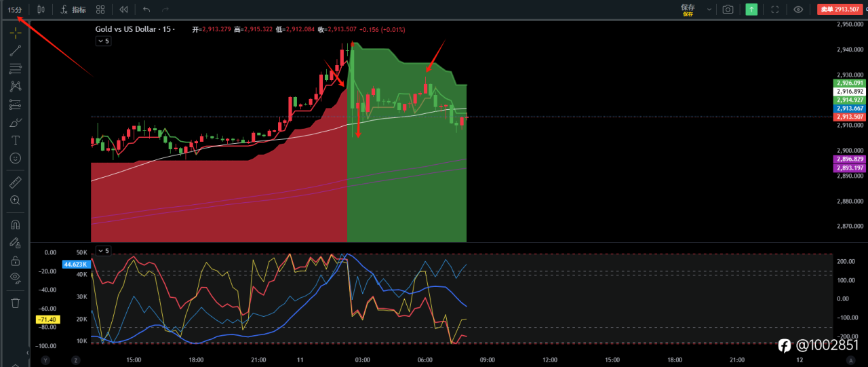
Task: Click the -71.40 yellow indicator value label
Action: tap(47, 319)
